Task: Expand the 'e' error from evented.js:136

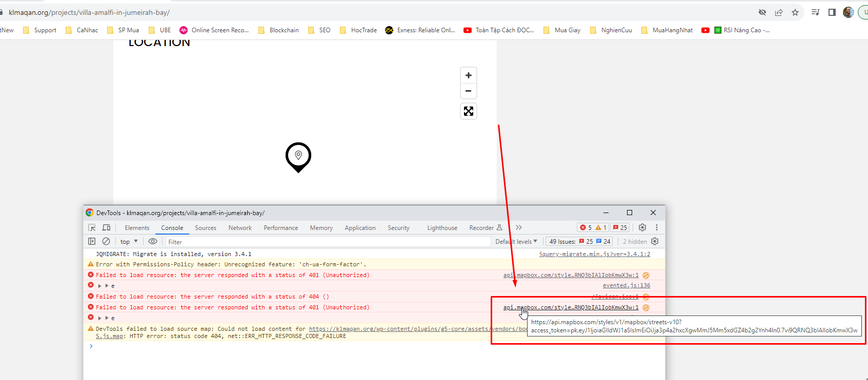Action: tap(100, 286)
